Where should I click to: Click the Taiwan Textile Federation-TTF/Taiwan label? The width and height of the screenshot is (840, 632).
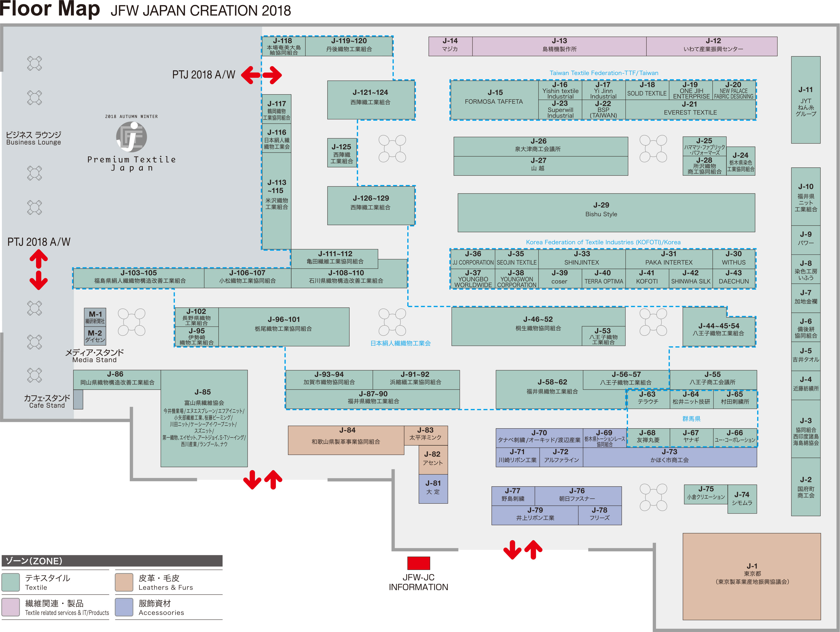(x=604, y=73)
